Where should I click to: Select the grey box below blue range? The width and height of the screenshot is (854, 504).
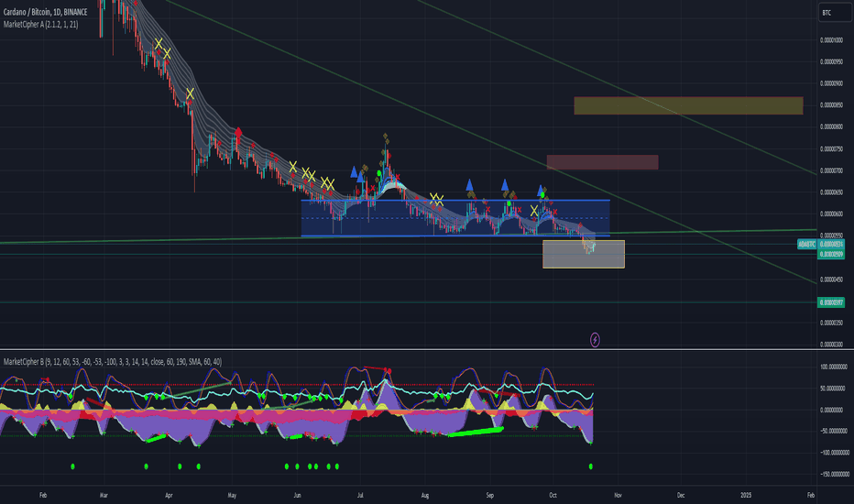584,254
